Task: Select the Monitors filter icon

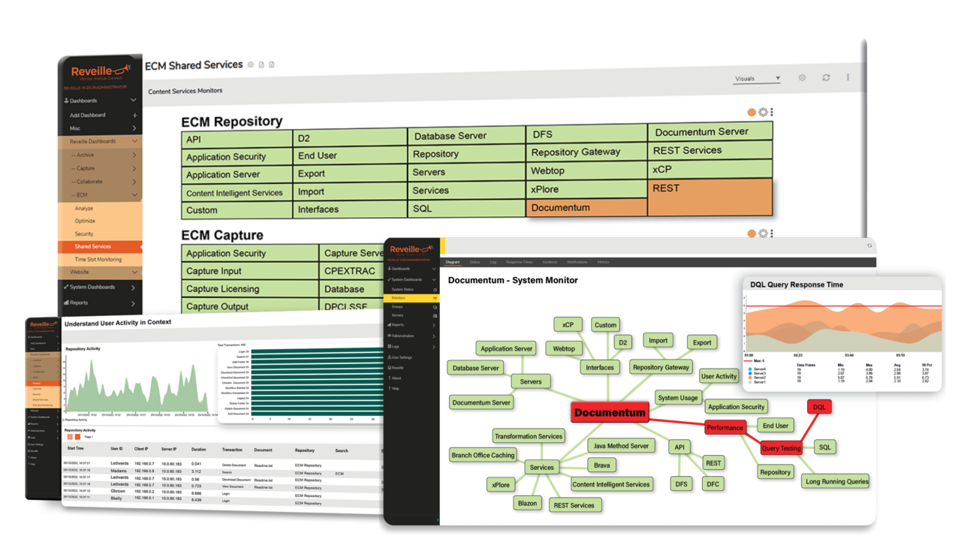Action: click(x=435, y=298)
